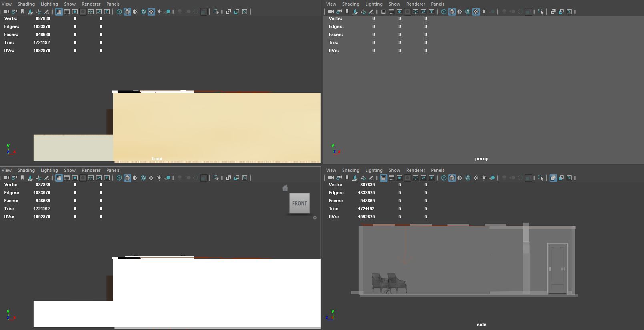This screenshot has height=330, width=644.
Task: Open the ViewCube options dropdown arrow
Action: [x=315, y=218]
